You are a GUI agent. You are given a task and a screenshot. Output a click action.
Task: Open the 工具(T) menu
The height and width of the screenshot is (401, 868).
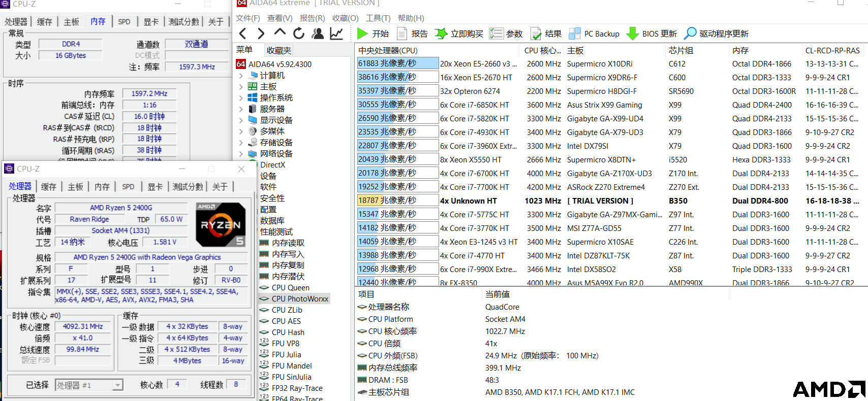(379, 18)
